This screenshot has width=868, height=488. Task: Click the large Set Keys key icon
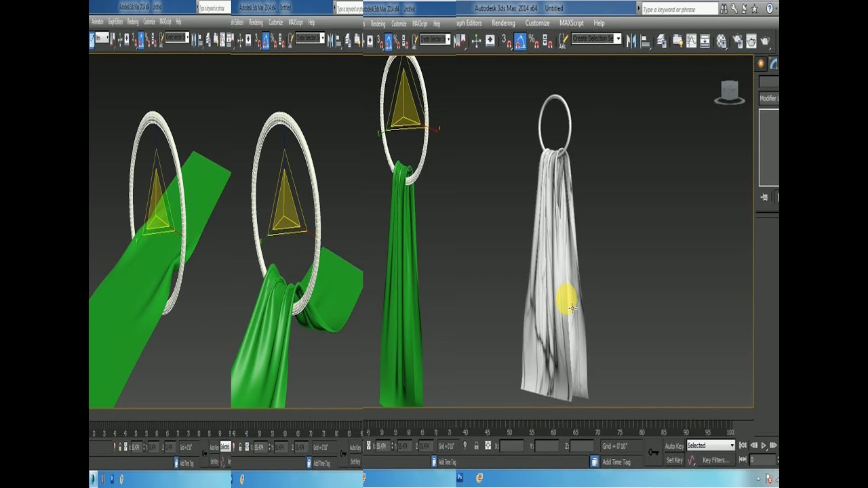(654, 452)
